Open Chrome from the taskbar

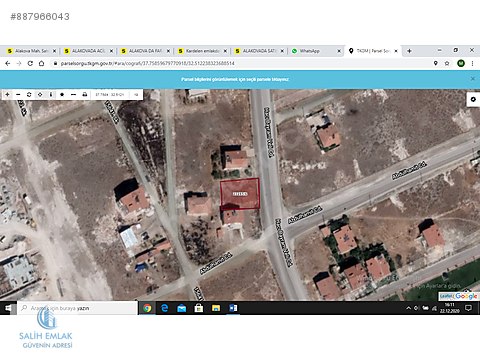(147, 308)
